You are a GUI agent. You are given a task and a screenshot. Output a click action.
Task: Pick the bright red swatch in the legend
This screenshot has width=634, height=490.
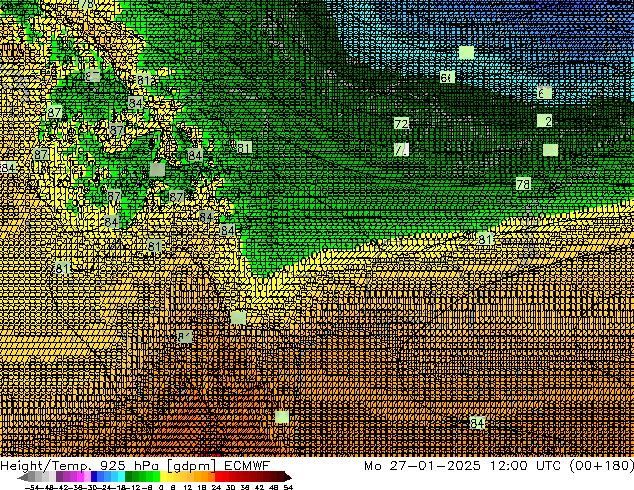click(x=218, y=476)
